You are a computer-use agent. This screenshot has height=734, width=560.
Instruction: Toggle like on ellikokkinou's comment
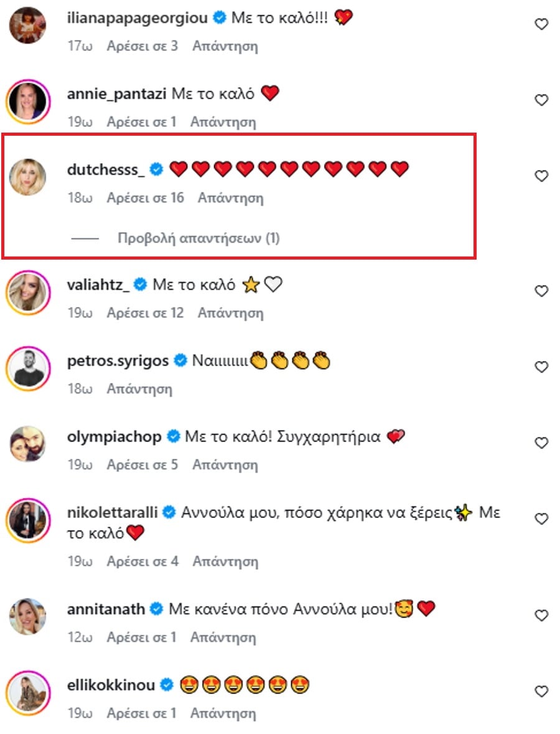(x=541, y=692)
